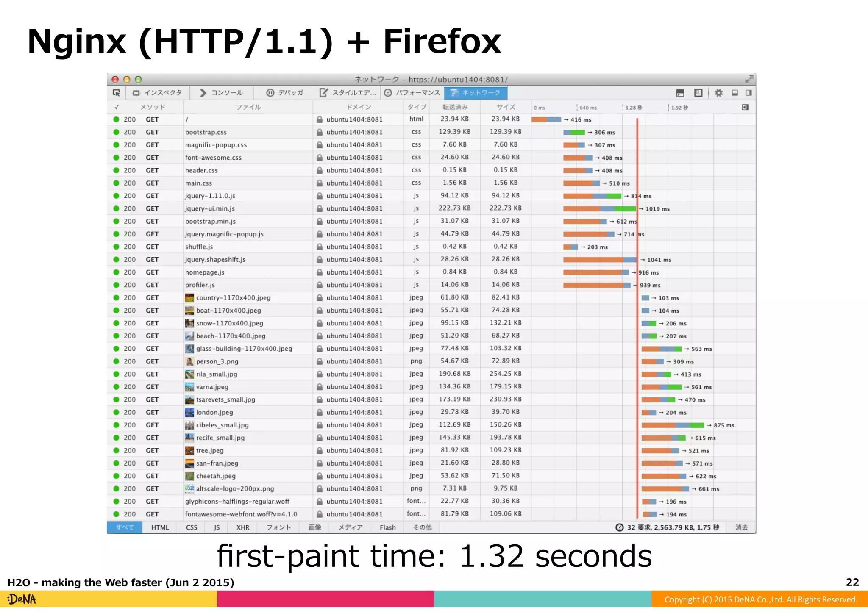Sort by 転送済み column header
Viewport: 868px width, 613px height.
point(455,107)
